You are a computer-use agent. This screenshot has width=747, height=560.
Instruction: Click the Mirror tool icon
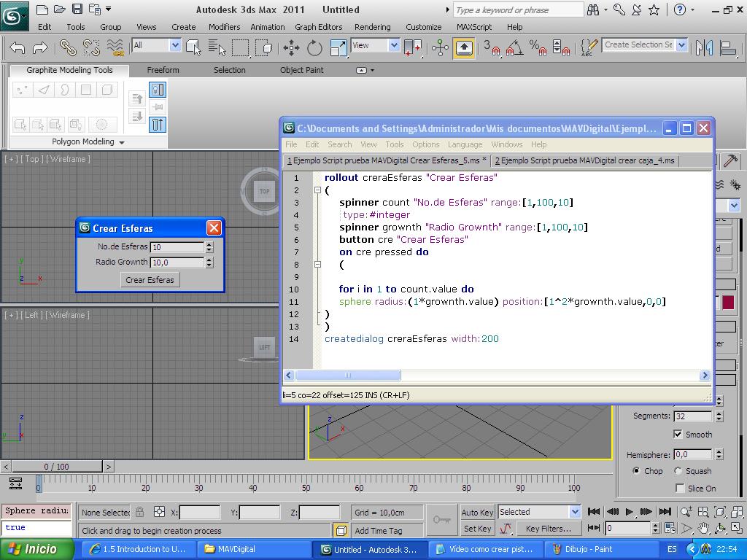point(704,48)
